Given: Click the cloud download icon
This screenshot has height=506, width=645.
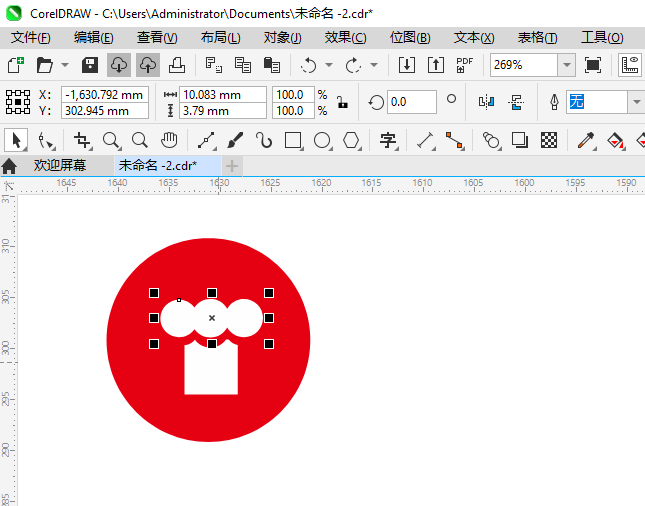Looking at the screenshot, I should point(119,65).
